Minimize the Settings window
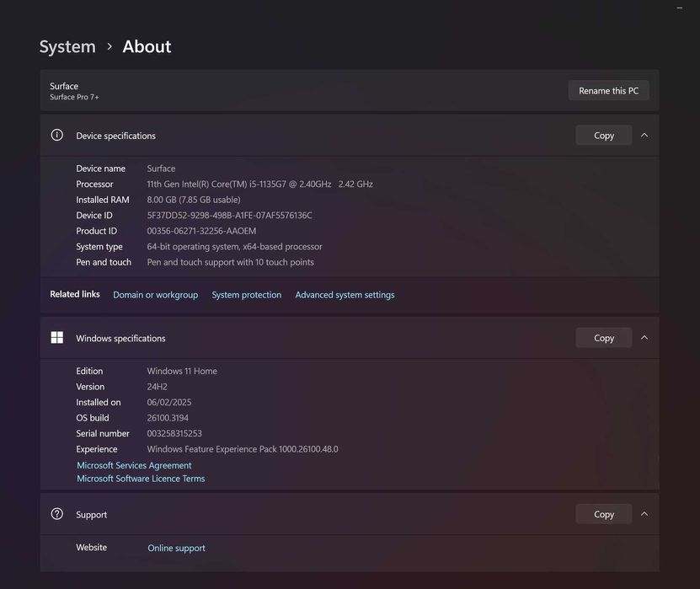This screenshot has height=589, width=700. [680, 7]
